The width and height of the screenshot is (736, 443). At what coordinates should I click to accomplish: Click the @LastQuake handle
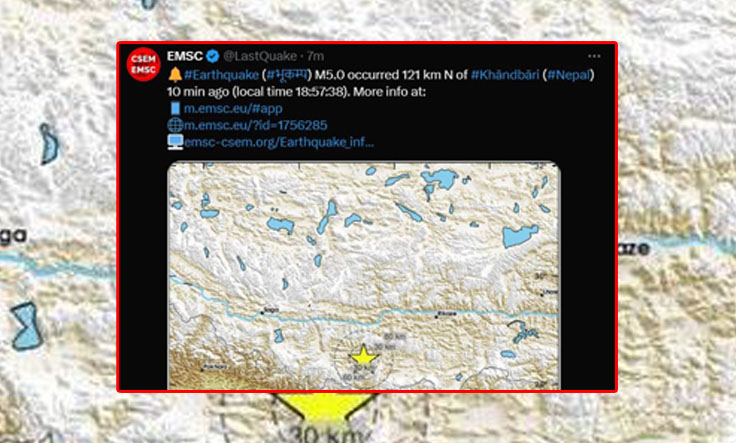click(260, 56)
